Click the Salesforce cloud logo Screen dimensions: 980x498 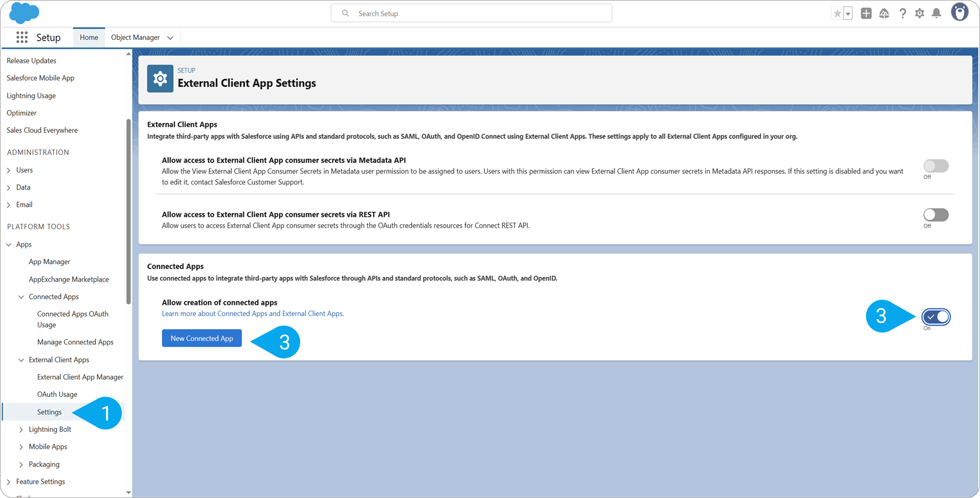[x=24, y=13]
